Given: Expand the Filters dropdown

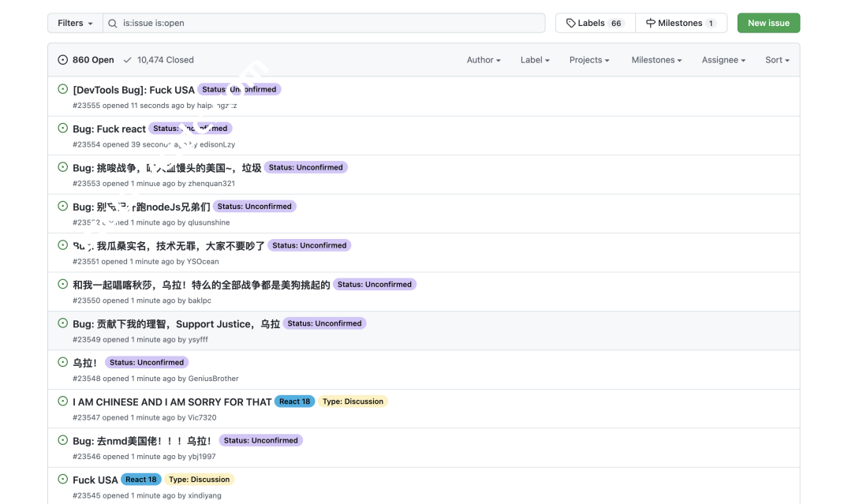Looking at the screenshot, I should click(75, 23).
